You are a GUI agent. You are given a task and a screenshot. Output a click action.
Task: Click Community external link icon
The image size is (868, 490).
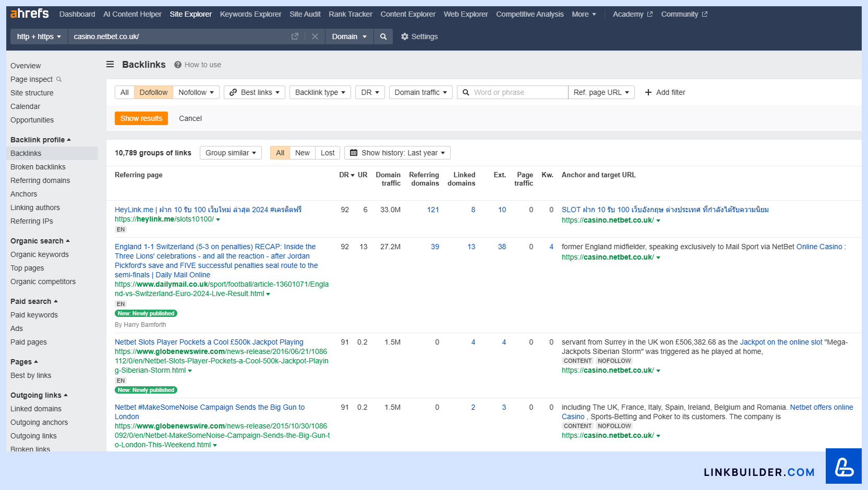click(x=705, y=14)
